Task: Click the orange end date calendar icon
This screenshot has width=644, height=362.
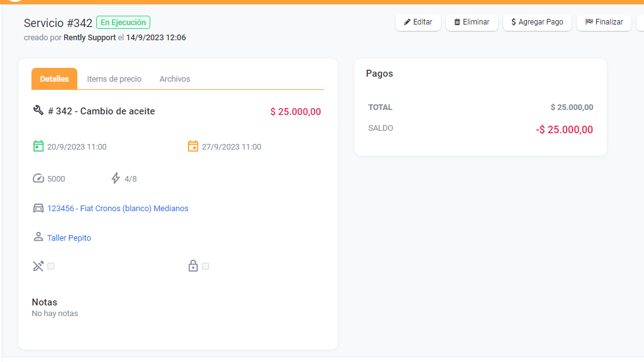Action: (x=193, y=146)
